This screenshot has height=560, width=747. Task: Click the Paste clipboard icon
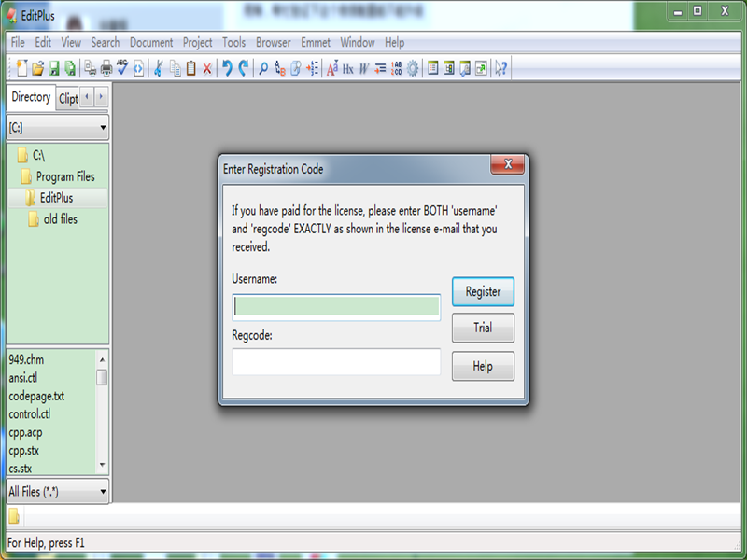(x=191, y=68)
